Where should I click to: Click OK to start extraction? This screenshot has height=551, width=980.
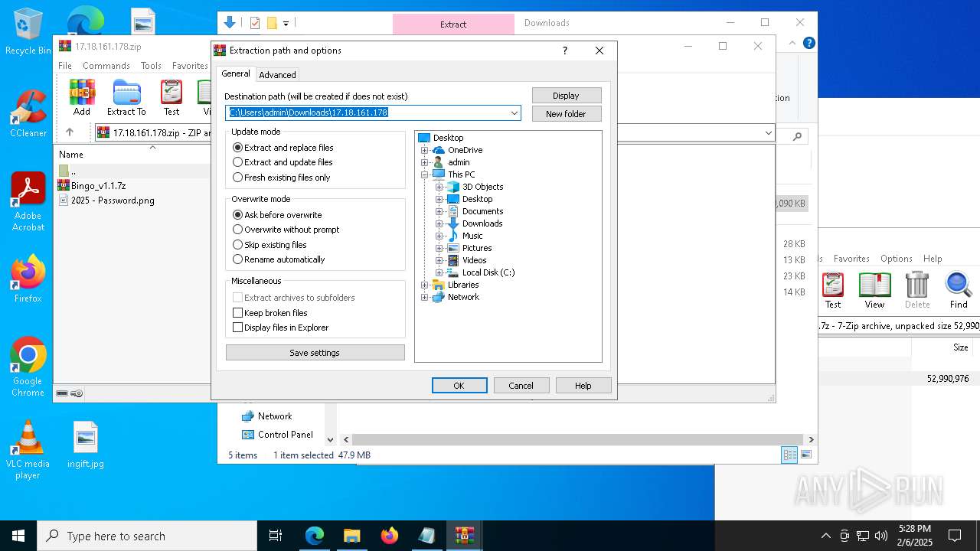click(x=459, y=386)
